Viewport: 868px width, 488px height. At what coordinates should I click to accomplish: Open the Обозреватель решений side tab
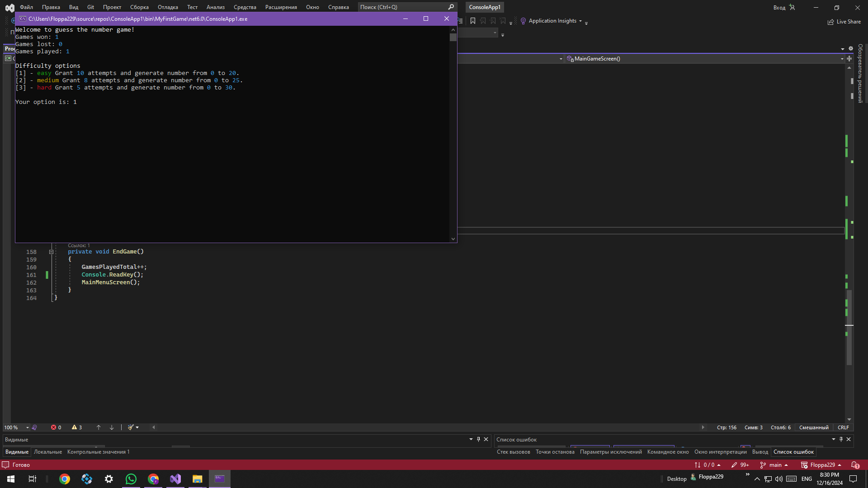pyautogui.click(x=860, y=73)
